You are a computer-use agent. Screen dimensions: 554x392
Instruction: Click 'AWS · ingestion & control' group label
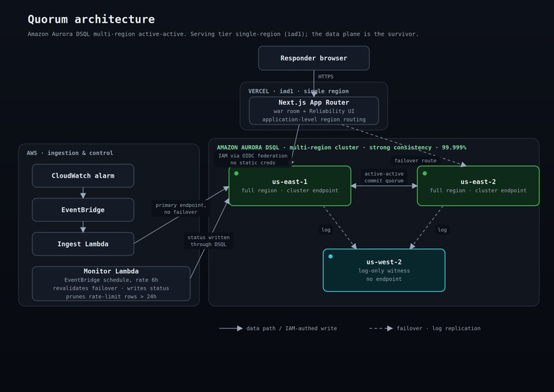[70, 153]
